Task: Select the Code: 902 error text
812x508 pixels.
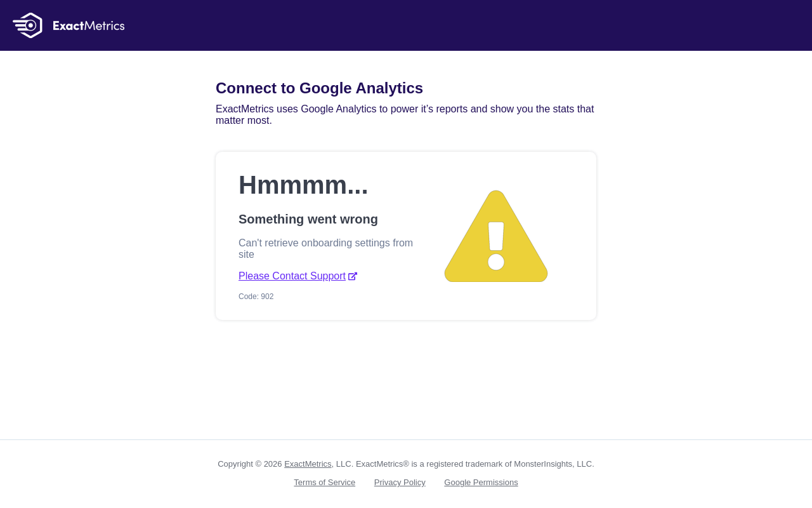Action: pos(256,297)
